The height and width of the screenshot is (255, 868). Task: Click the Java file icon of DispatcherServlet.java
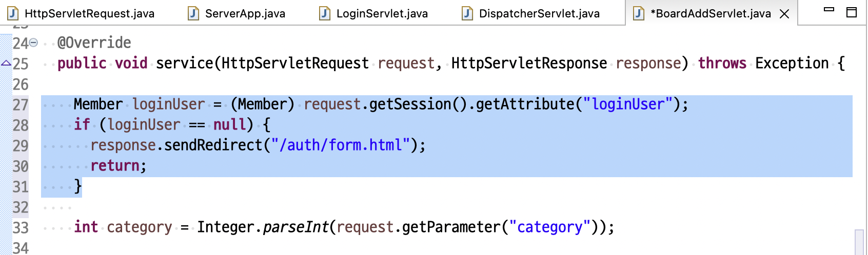pos(467,13)
